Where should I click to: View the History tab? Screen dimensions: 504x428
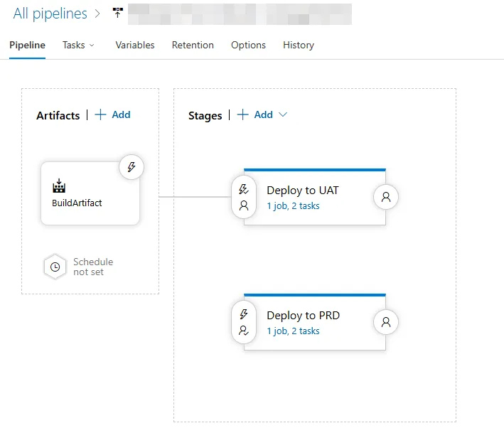click(299, 45)
